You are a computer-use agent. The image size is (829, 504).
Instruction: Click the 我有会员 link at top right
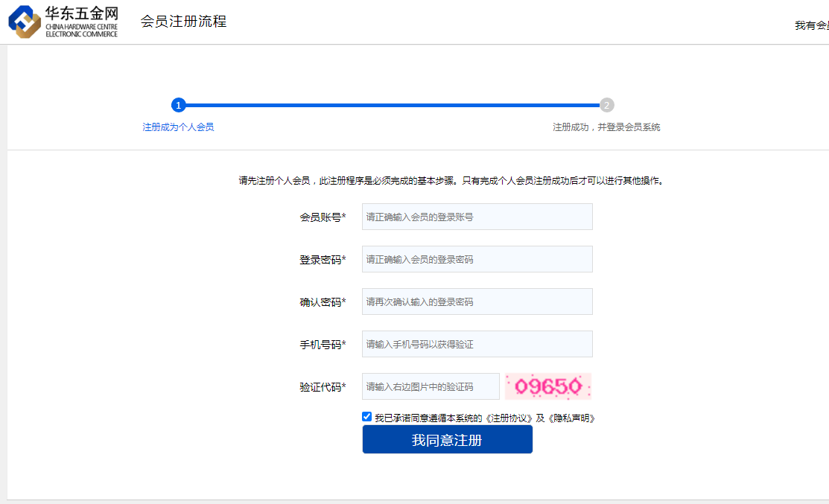pyautogui.click(x=810, y=26)
